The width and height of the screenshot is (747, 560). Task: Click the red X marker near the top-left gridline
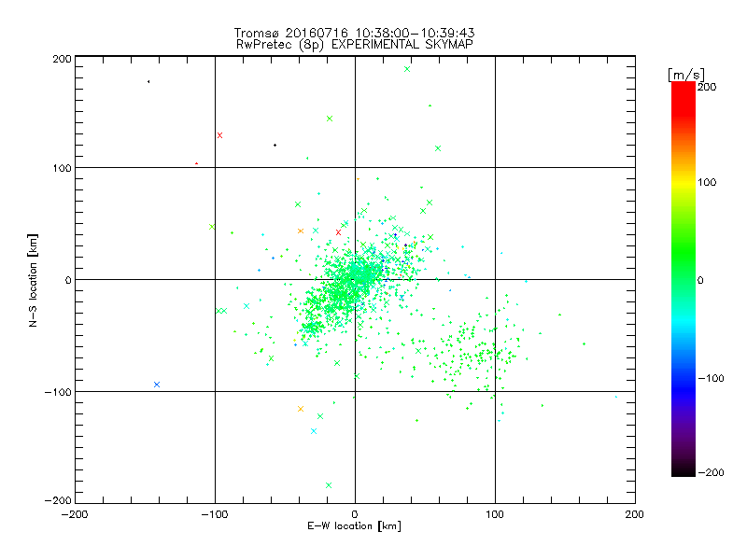[219, 135]
